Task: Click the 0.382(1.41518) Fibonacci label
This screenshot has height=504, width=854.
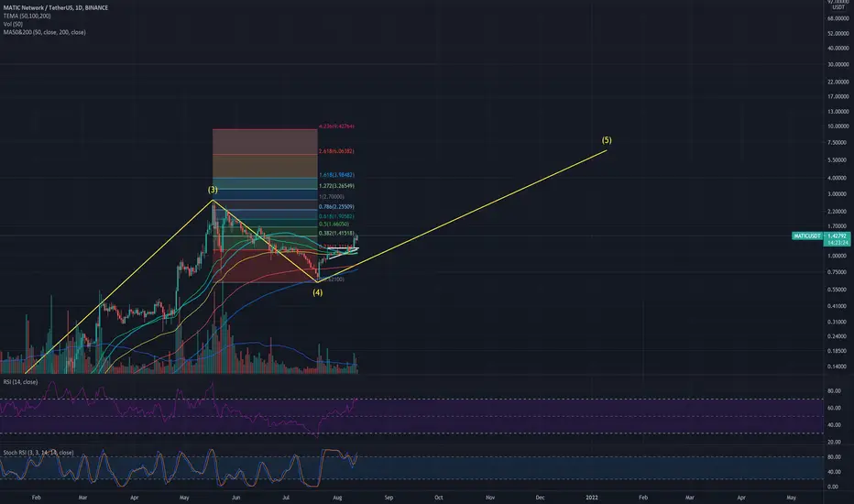Action: pos(336,234)
